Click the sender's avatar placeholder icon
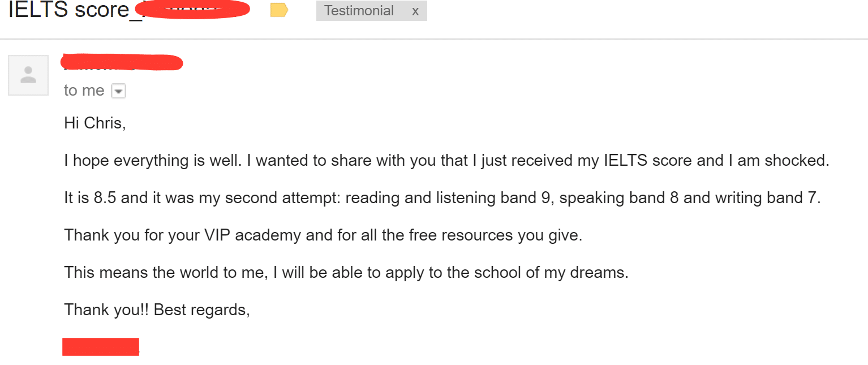868x365 pixels. point(28,75)
